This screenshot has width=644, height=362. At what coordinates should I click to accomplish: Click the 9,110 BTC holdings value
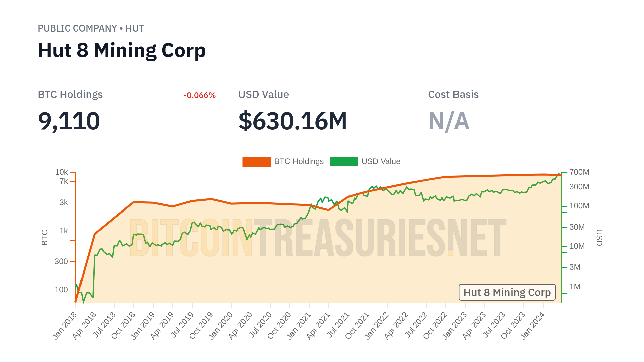coord(69,121)
